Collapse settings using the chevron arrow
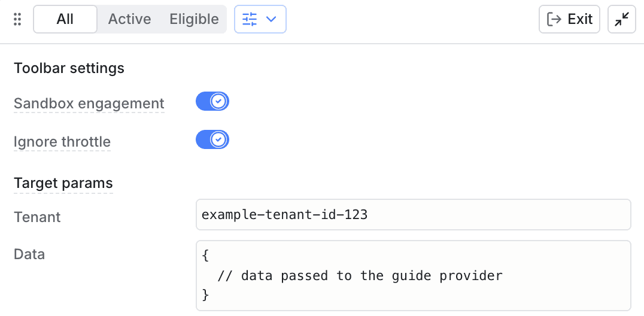 (x=271, y=20)
